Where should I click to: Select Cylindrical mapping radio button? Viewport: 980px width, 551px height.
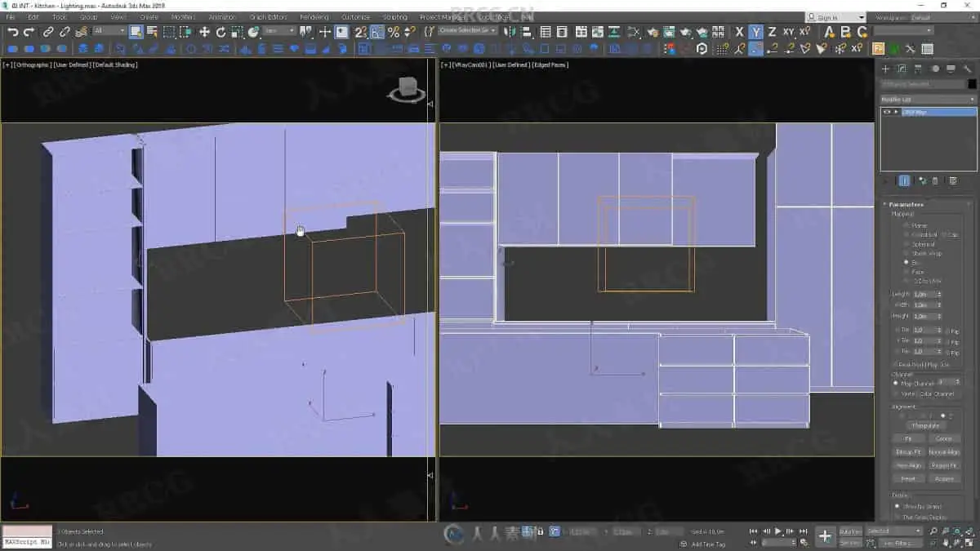tap(906, 234)
